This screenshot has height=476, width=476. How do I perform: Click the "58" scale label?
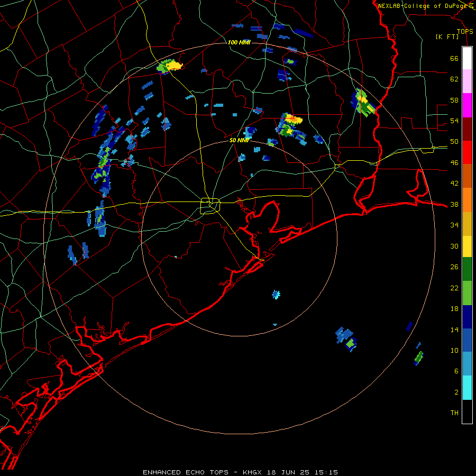pos(454,100)
